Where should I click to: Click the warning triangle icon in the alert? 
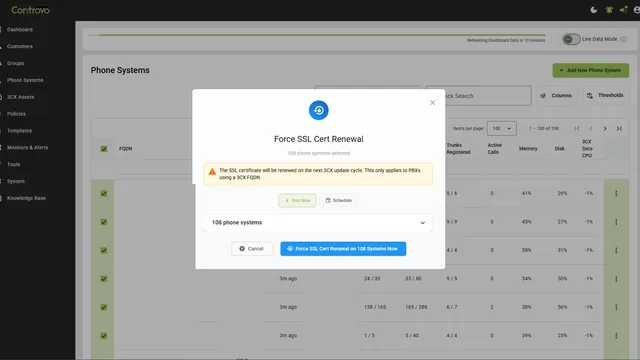pos(212,172)
